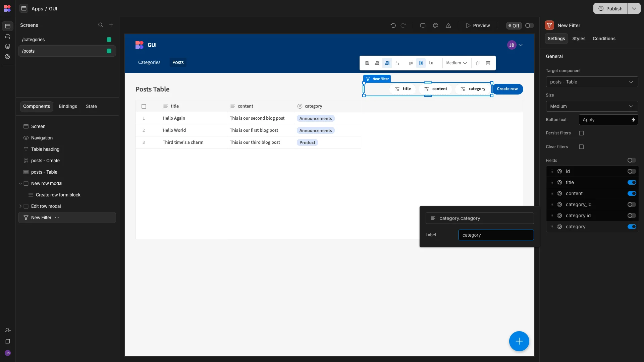Open New Filter more options dots
This screenshot has width=644, height=362.
(x=57, y=218)
